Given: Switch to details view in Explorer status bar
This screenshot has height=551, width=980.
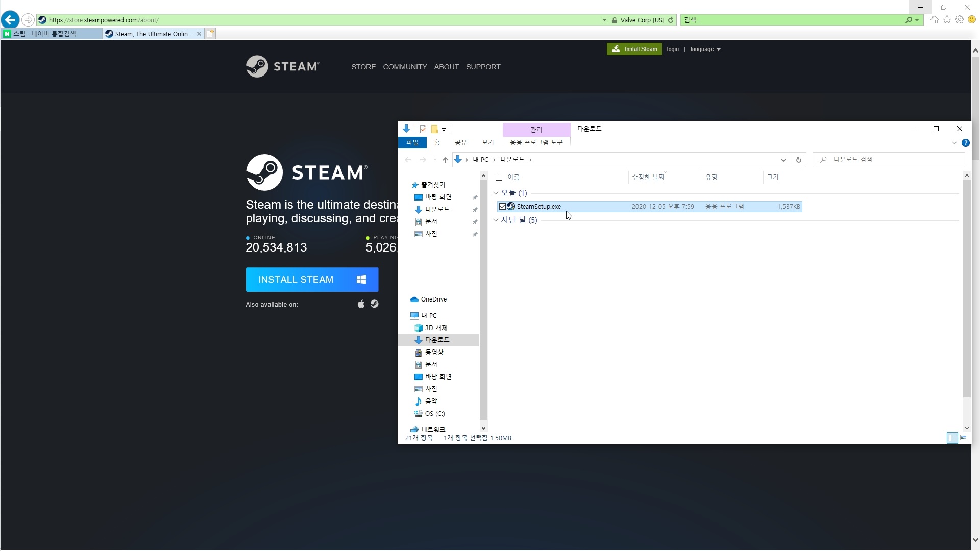Looking at the screenshot, I should (952, 438).
